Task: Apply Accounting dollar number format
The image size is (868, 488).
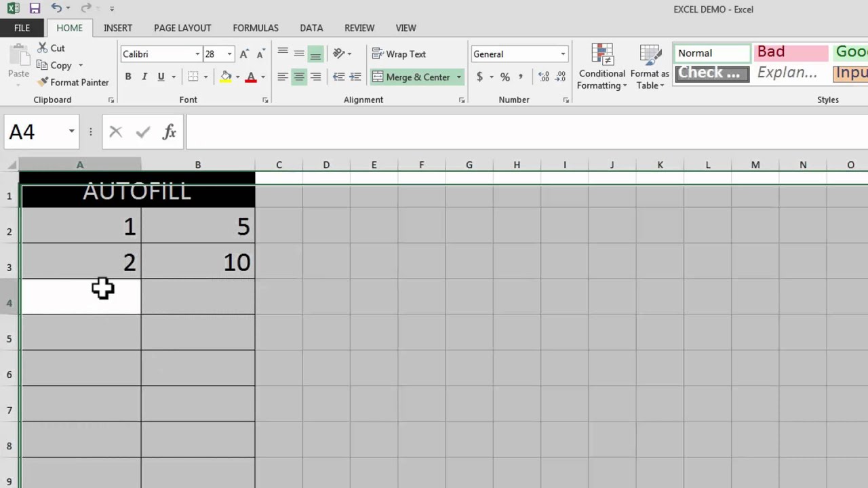Action: [479, 77]
